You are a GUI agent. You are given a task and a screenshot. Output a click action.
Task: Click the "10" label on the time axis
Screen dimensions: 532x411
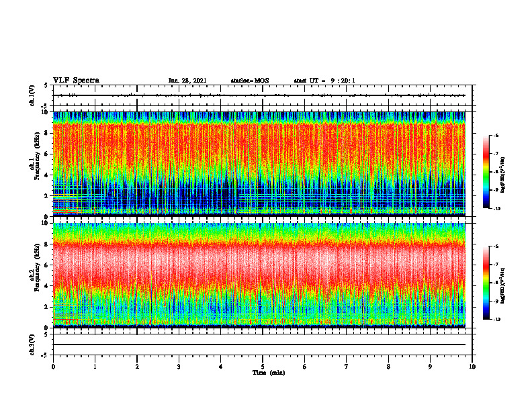[x=472, y=367]
